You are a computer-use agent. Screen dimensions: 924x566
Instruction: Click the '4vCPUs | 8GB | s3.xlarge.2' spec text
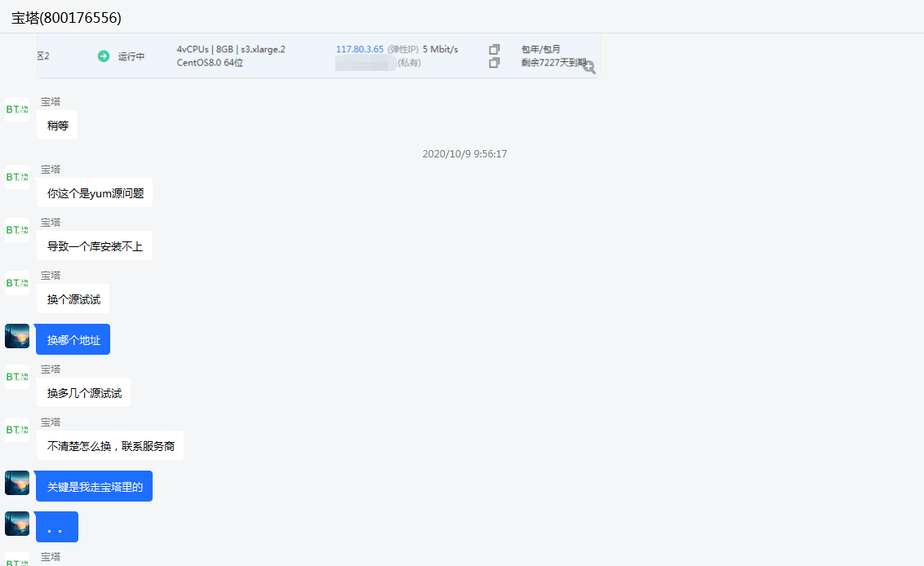click(x=231, y=50)
